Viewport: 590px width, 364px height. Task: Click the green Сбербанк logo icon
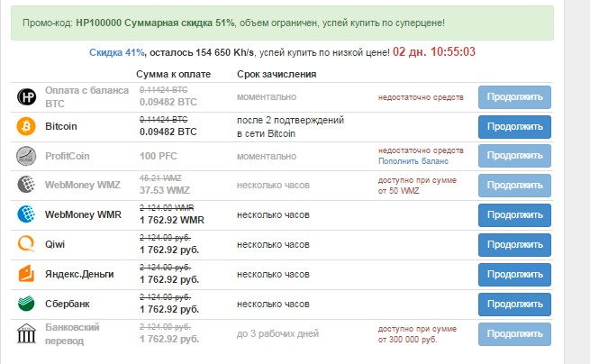[26, 304]
